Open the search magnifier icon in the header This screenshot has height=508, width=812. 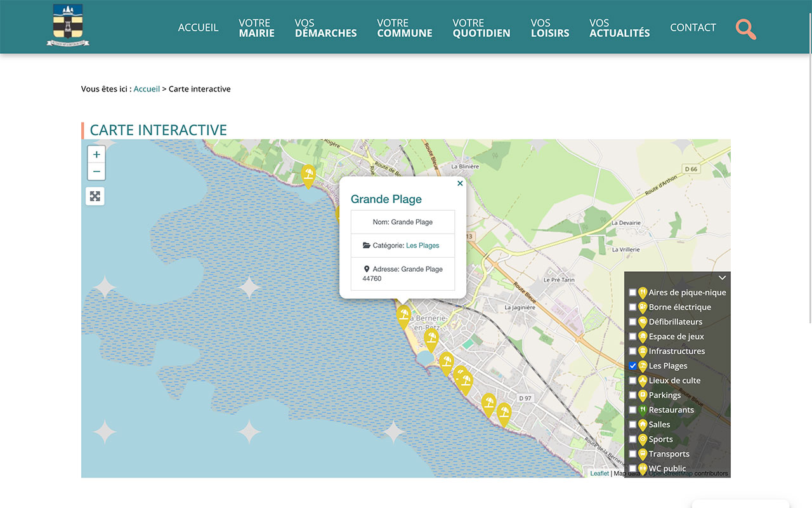pos(745,29)
